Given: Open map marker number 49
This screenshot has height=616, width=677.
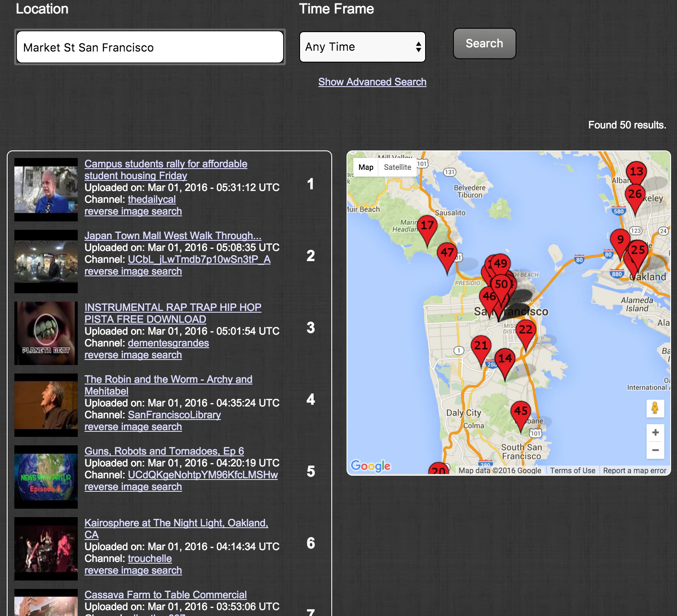Looking at the screenshot, I should [501, 264].
